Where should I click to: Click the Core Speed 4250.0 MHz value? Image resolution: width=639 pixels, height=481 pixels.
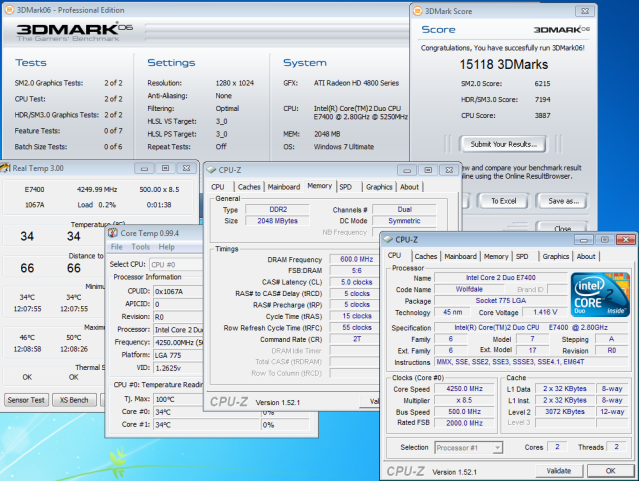464,388
